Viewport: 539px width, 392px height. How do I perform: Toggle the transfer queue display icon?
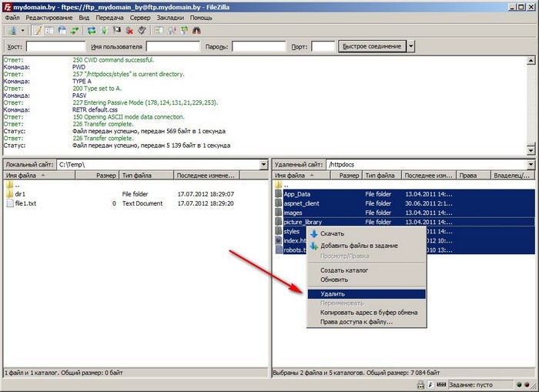tap(74, 30)
